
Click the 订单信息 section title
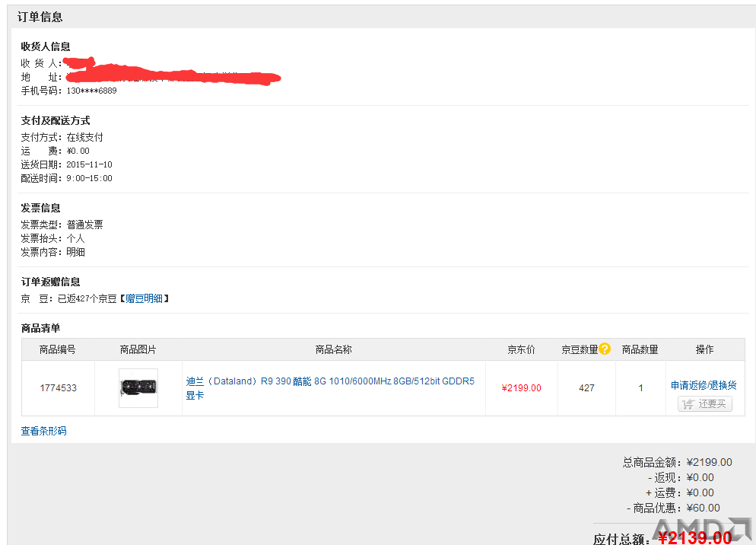point(40,17)
